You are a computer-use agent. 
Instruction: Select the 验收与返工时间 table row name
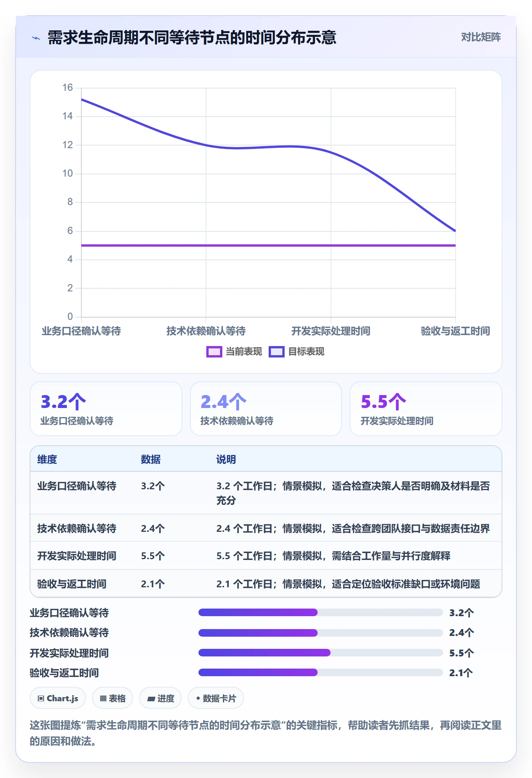(72, 584)
